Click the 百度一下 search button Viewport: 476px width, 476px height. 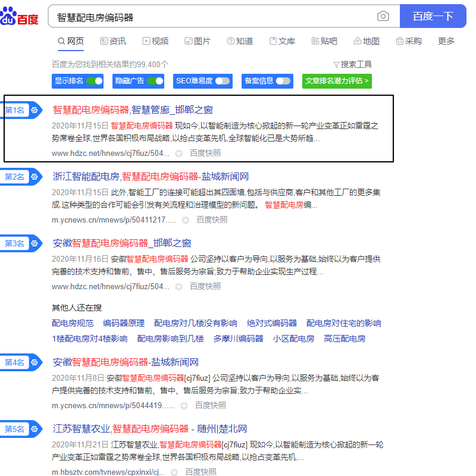(433, 16)
